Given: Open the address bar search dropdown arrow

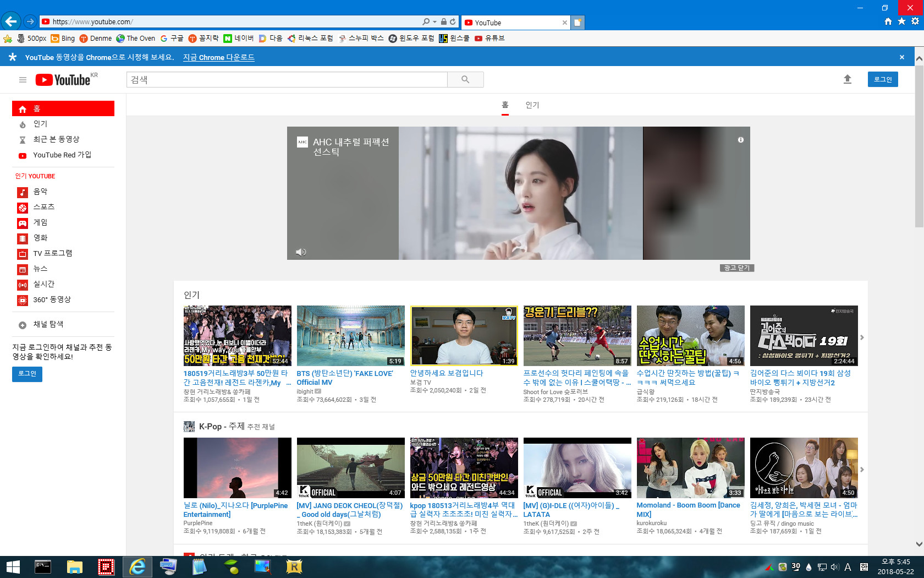Looking at the screenshot, I should tap(435, 22).
